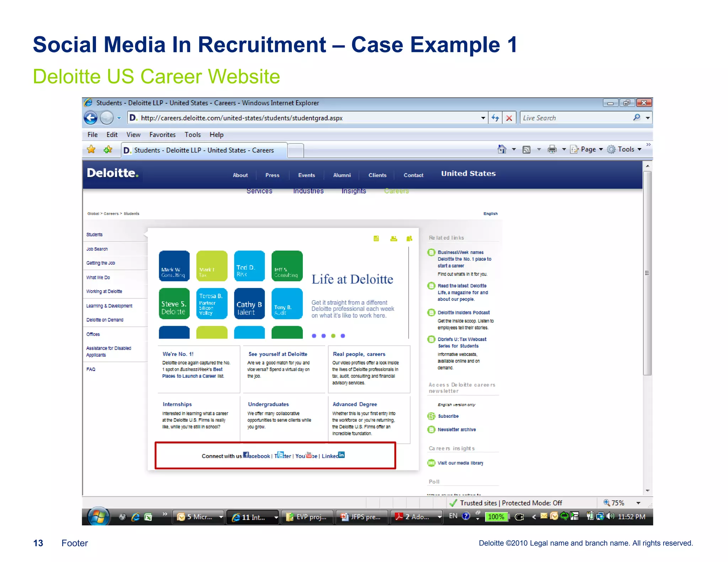Click the About link in Deloitte header
The image size is (728, 562).
tap(240, 175)
